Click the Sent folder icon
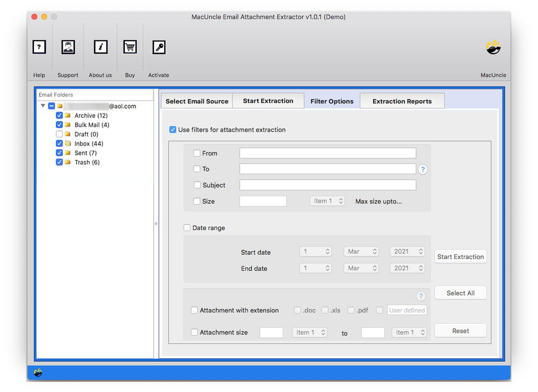This screenshot has width=538, height=392. tap(68, 153)
